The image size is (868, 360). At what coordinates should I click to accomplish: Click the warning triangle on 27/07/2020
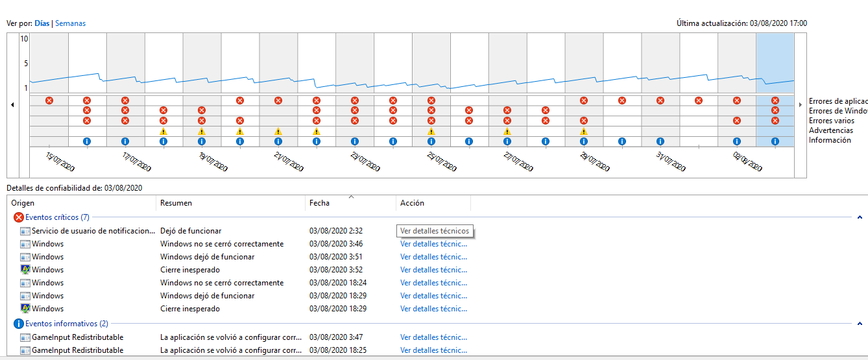click(507, 131)
